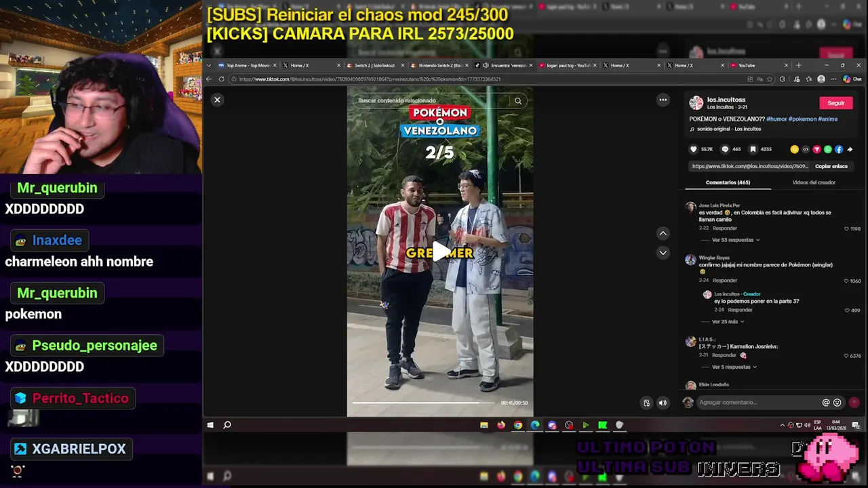Open los.incultoss profile avatar

[696, 103]
